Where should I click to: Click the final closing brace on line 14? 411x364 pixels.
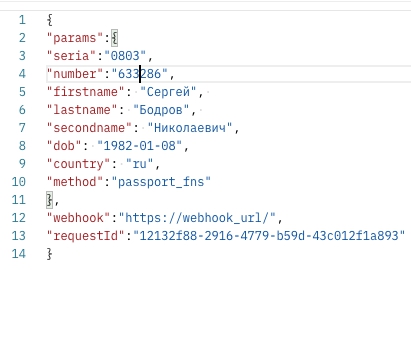(49, 254)
